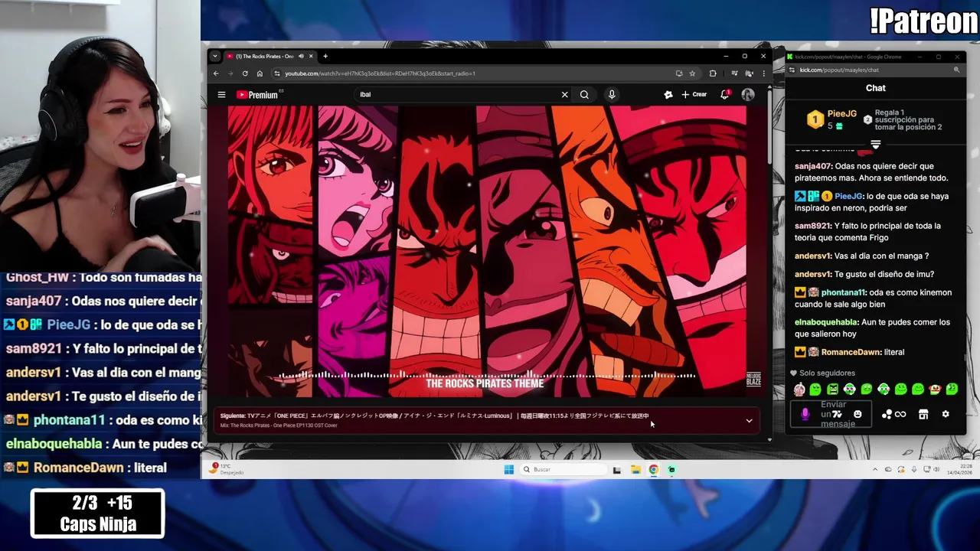
Task: Open Kick chat settings gear
Action: click(946, 414)
